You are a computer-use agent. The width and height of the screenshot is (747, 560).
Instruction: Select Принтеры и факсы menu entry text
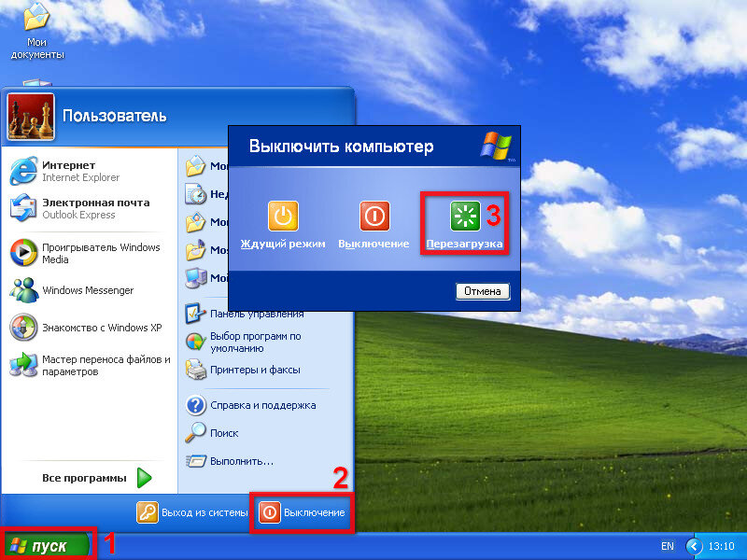tap(255, 370)
